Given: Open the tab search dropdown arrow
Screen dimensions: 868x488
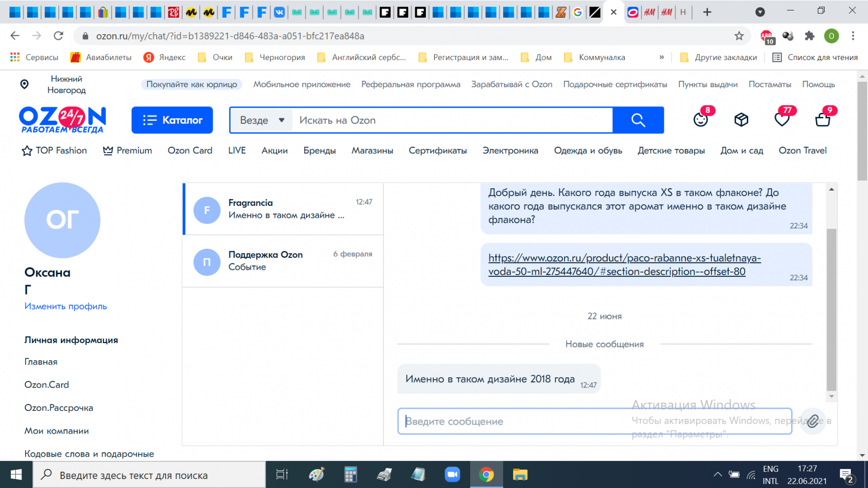Looking at the screenshot, I should tap(760, 12).
